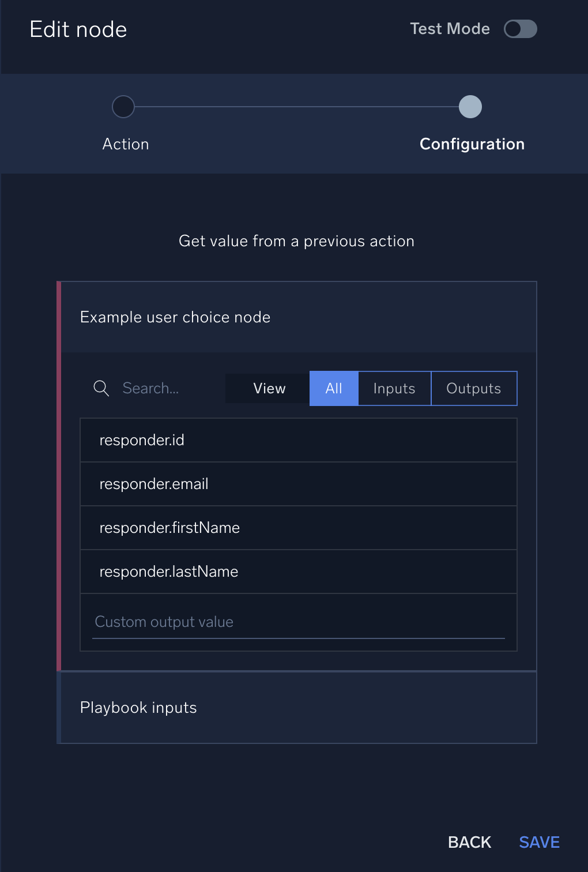Click the search magnifier icon
This screenshot has width=588, height=872.
(x=101, y=388)
